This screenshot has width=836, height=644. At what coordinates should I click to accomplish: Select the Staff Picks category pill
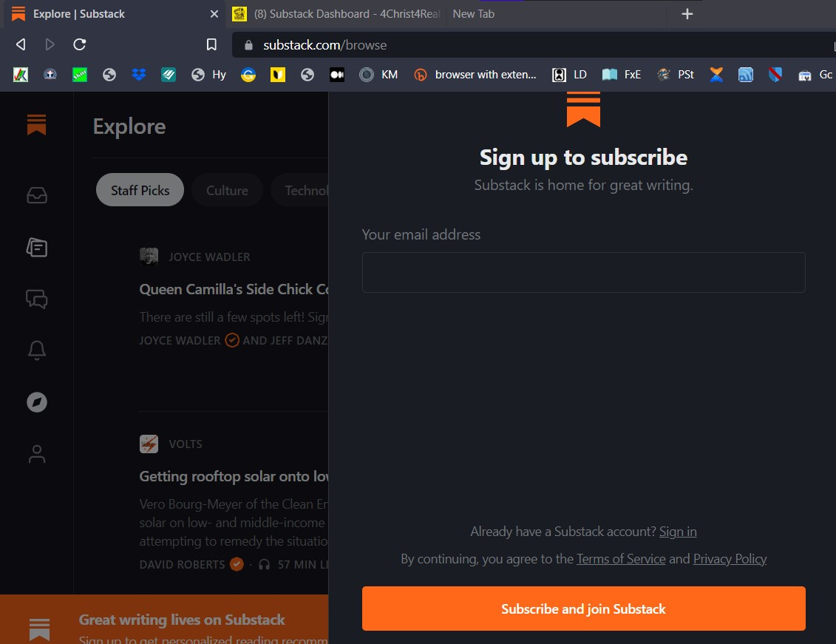tap(140, 190)
